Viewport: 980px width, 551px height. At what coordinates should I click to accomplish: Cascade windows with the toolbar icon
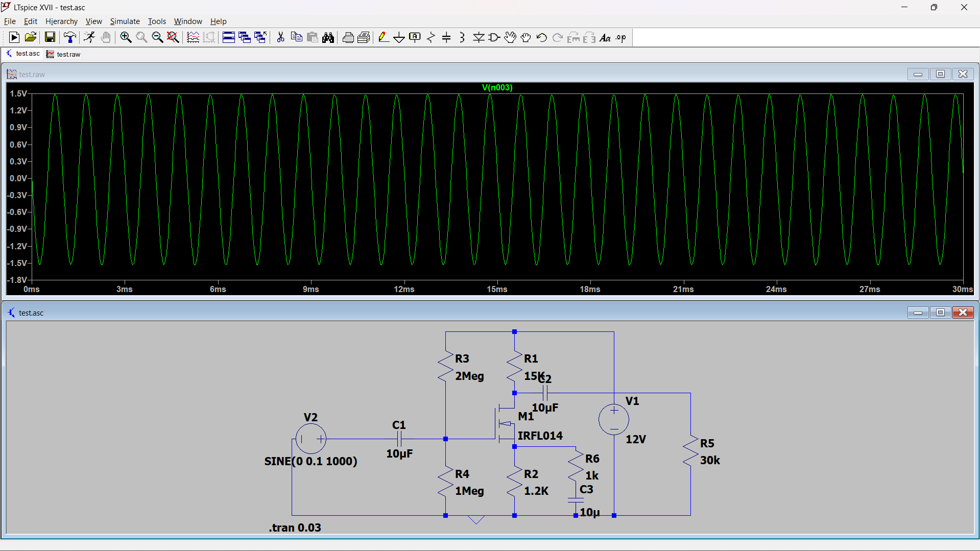tap(245, 37)
